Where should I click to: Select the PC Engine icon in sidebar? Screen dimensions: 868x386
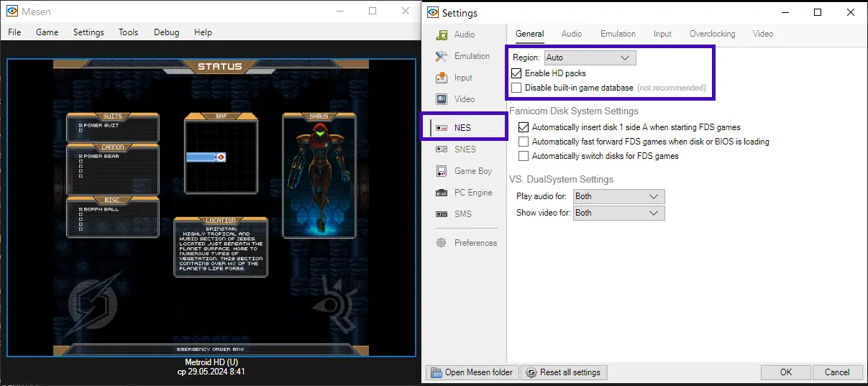coord(442,193)
